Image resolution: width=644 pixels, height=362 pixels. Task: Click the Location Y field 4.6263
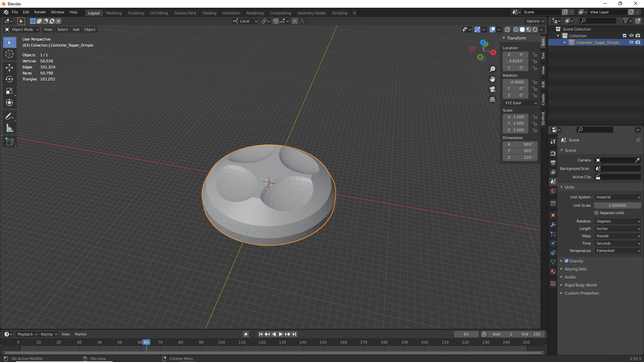(516, 61)
